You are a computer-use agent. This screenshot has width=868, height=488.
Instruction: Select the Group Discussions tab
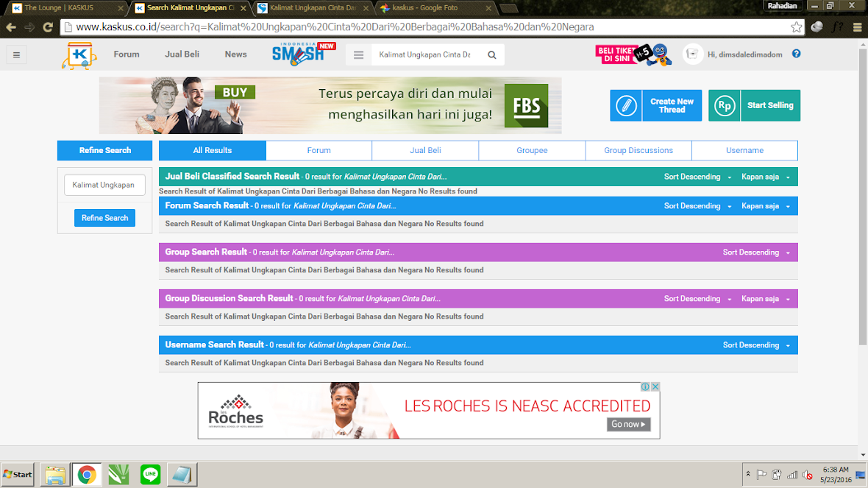[638, 150]
